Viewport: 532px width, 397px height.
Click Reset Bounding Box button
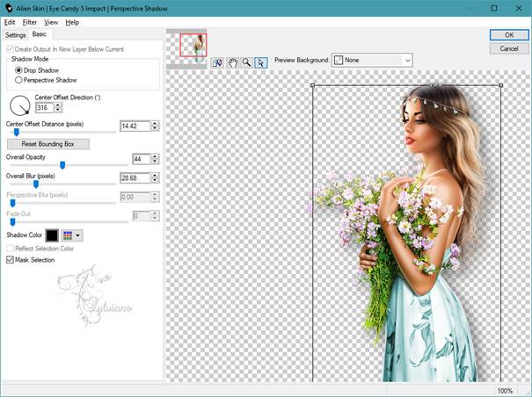[x=47, y=144]
